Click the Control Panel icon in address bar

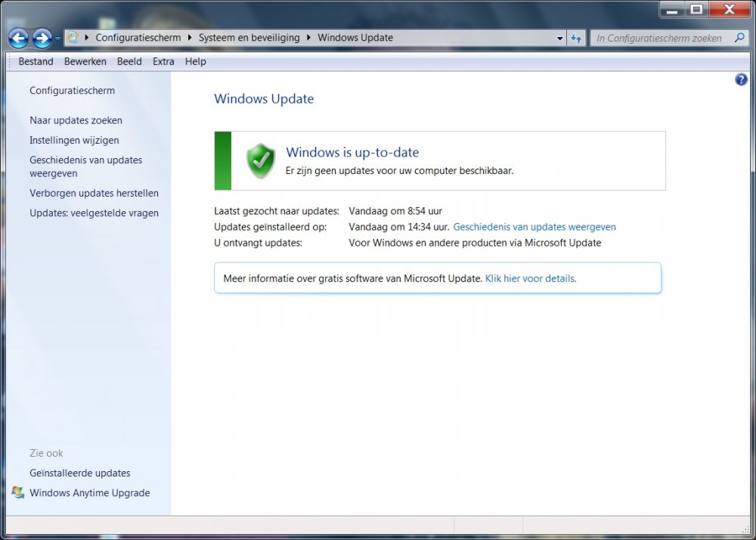[x=73, y=37]
